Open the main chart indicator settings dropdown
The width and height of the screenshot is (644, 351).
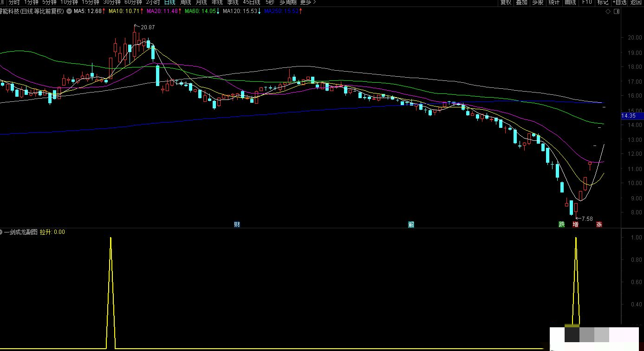coord(69,11)
